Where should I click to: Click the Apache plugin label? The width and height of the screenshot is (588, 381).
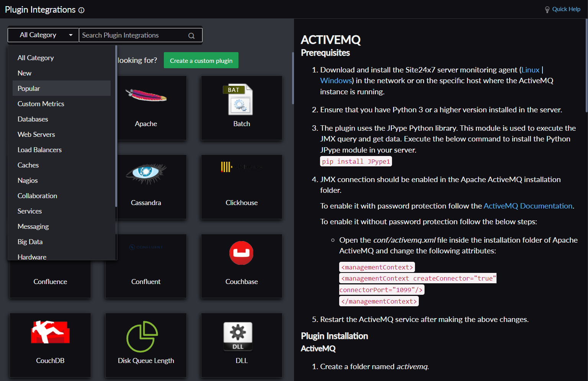[x=146, y=124]
